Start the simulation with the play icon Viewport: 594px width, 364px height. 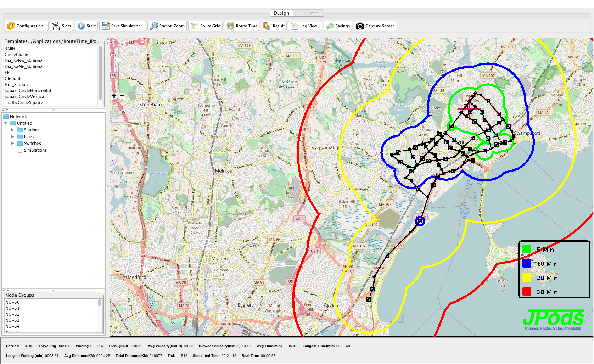81,26
